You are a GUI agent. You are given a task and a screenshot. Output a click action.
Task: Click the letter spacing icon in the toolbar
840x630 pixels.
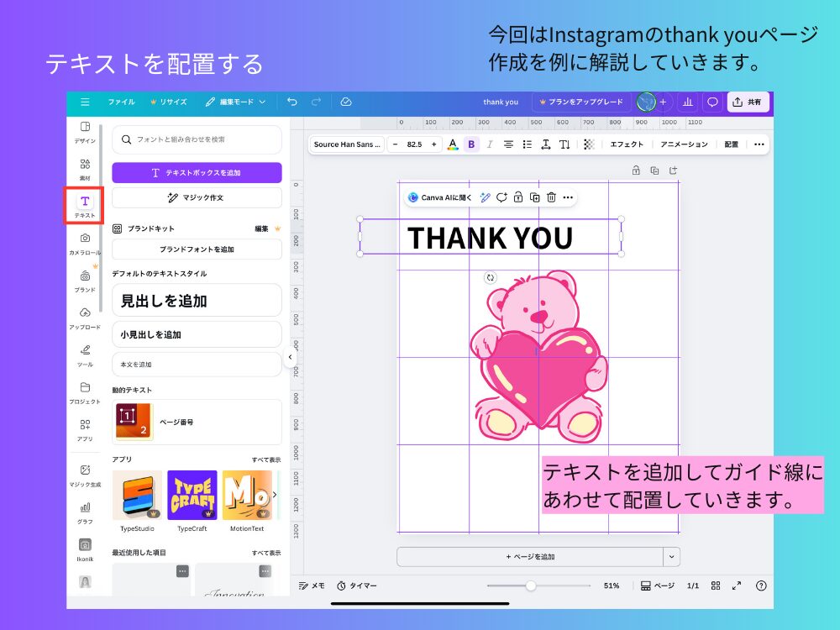pos(546,144)
